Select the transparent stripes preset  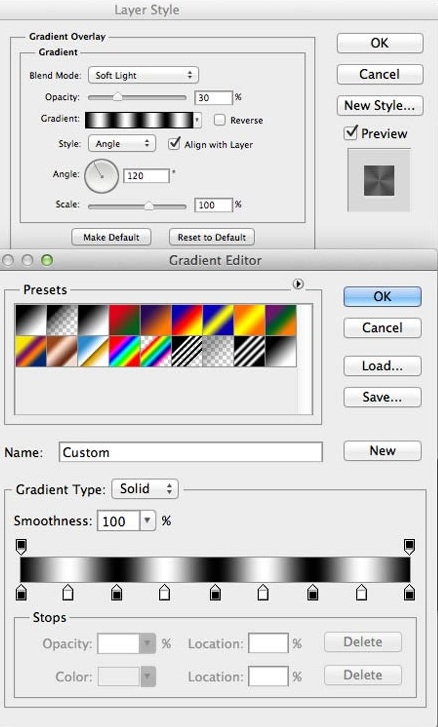187,351
